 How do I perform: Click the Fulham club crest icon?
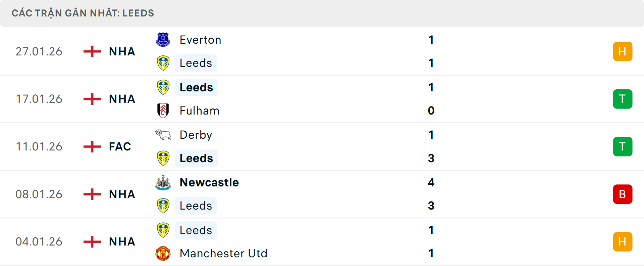(163, 110)
